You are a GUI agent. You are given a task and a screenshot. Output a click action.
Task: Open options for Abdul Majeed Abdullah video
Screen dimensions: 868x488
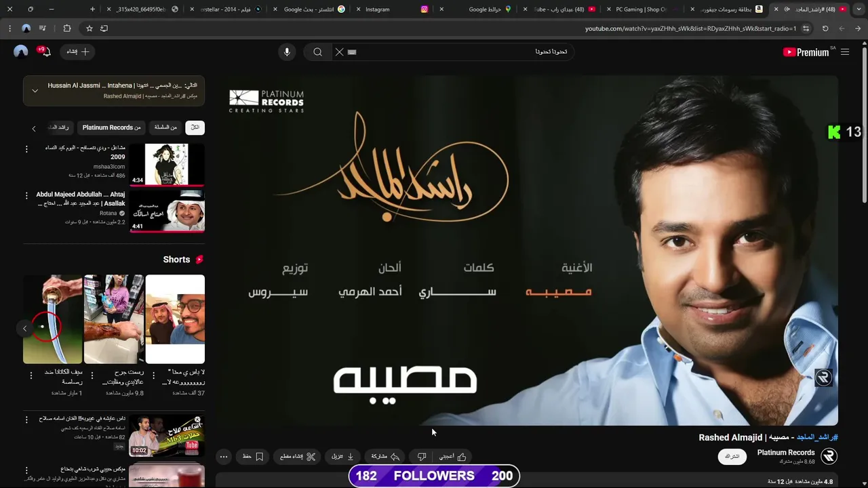pyautogui.click(x=27, y=195)
